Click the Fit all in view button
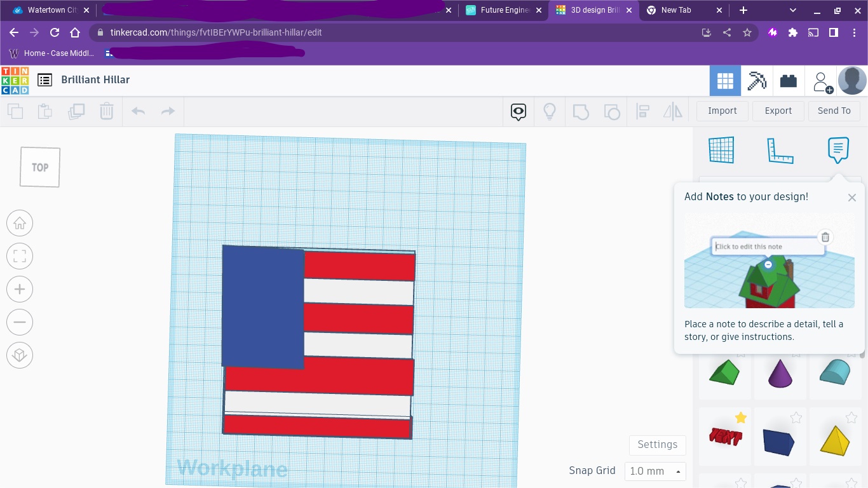868x488 pixels. [20, 257]
